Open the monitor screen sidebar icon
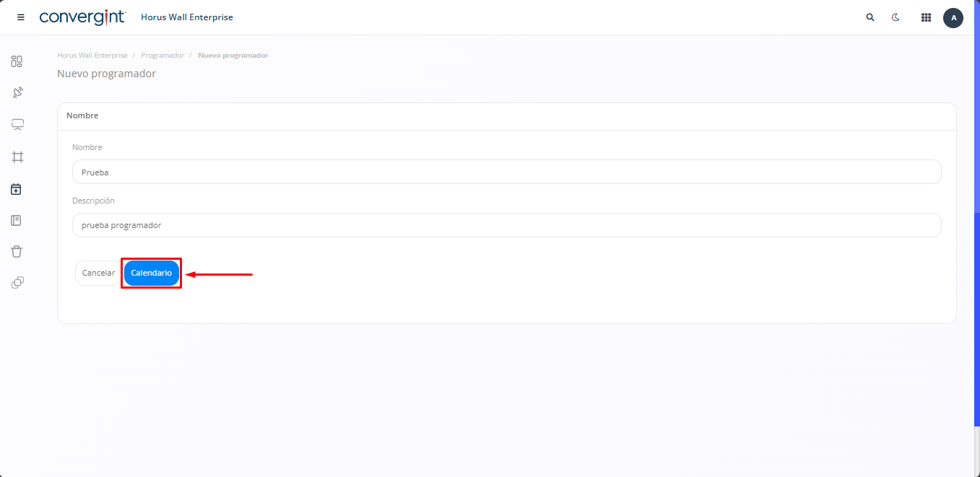This screenshot has width=980, height=477. [17, 125]
